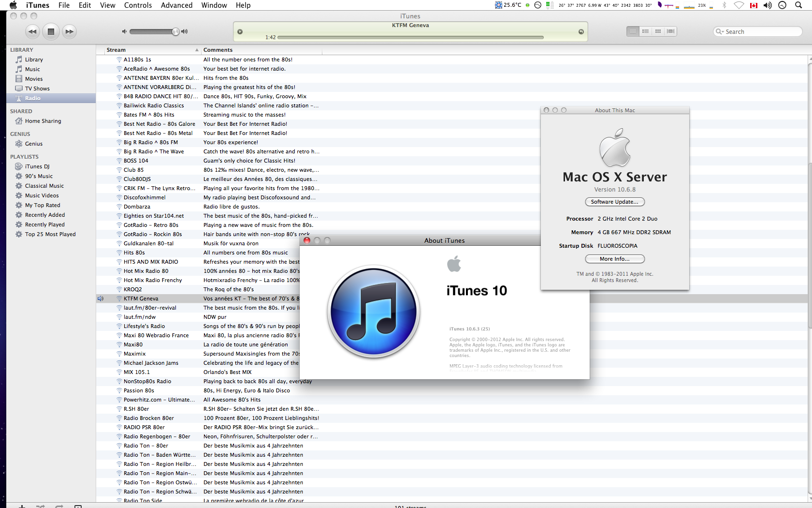812x508 pixels.
Task: Click the rewind button in iTunes
Action: point(32,31)
